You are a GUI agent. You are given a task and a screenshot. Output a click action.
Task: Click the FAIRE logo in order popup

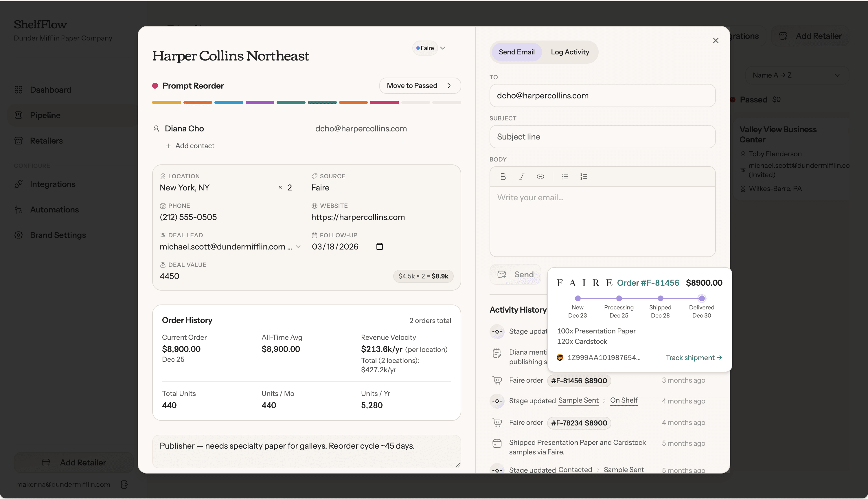(584, 283)
